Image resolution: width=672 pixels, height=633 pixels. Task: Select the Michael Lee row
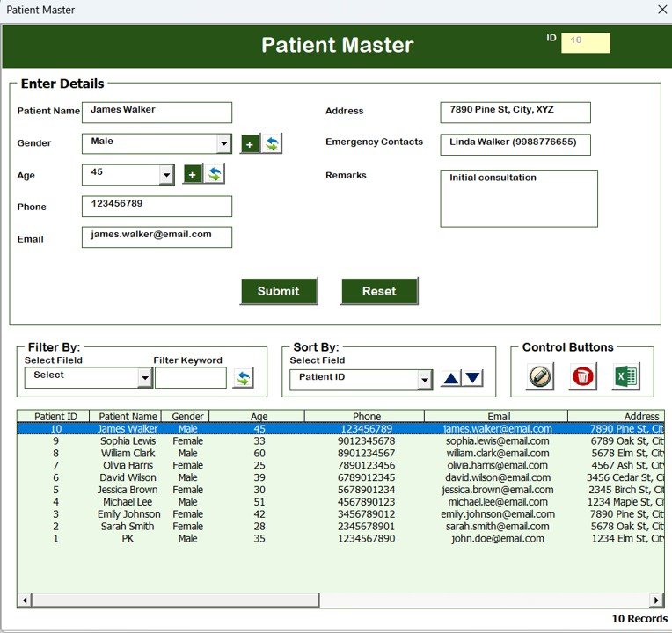click(x=340, y=502)
